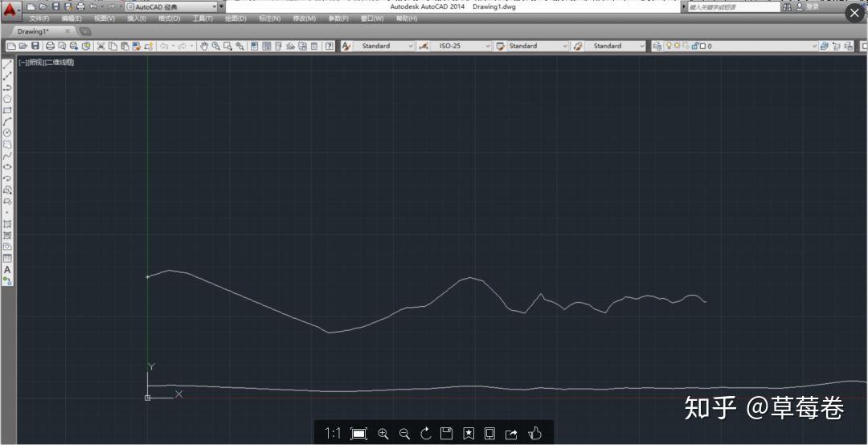The height and width of the screenshot is (445, 868).
Task: Select the Polygon draw tool
Action: (x=7, y=99)
